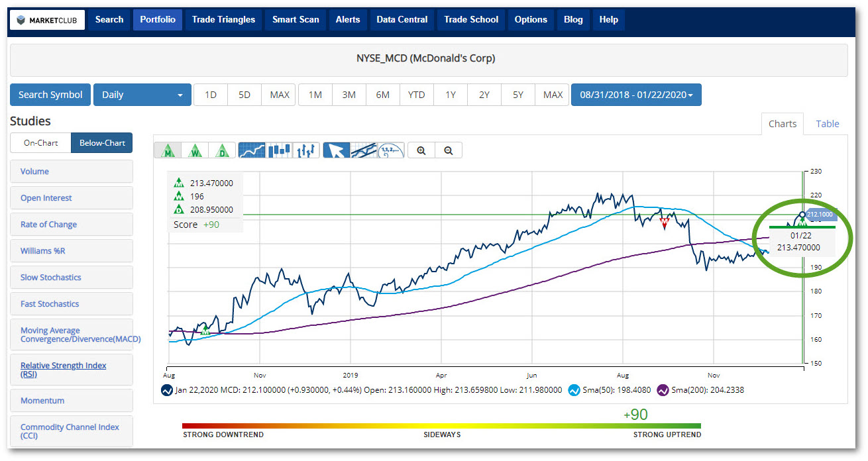Add the Relative Strength Index study

coord(72,370)
